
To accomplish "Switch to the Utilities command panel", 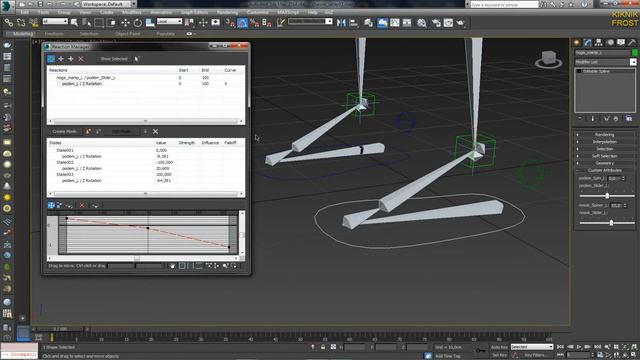I will (632, 42).
